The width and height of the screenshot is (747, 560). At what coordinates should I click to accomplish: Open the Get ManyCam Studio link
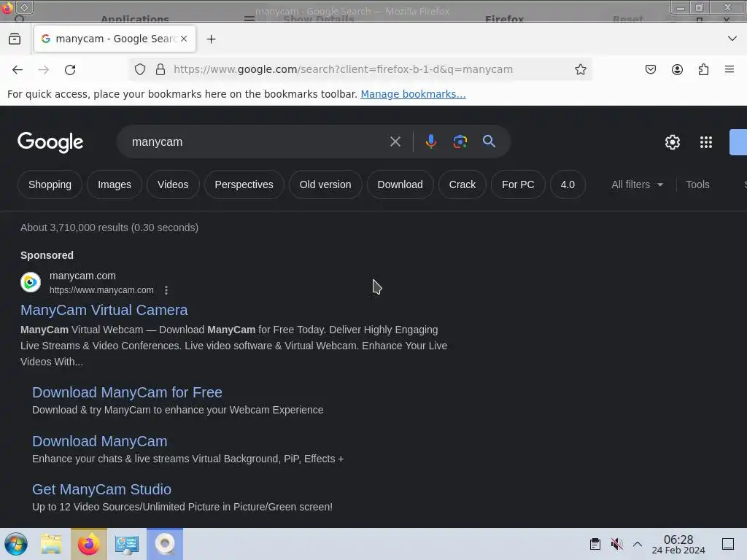(x=101, y=489)
